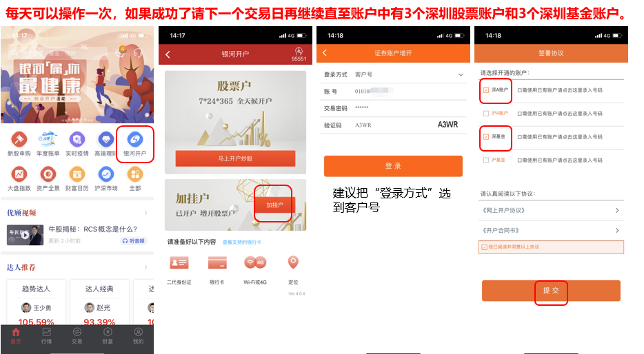Switch to 首页 bottom tab
Viewport: 644px width, 354px height.
coord(16,336)
